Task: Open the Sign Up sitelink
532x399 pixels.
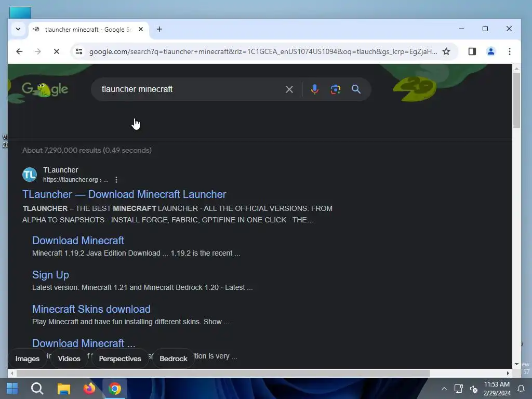Action: coord(50,275)
